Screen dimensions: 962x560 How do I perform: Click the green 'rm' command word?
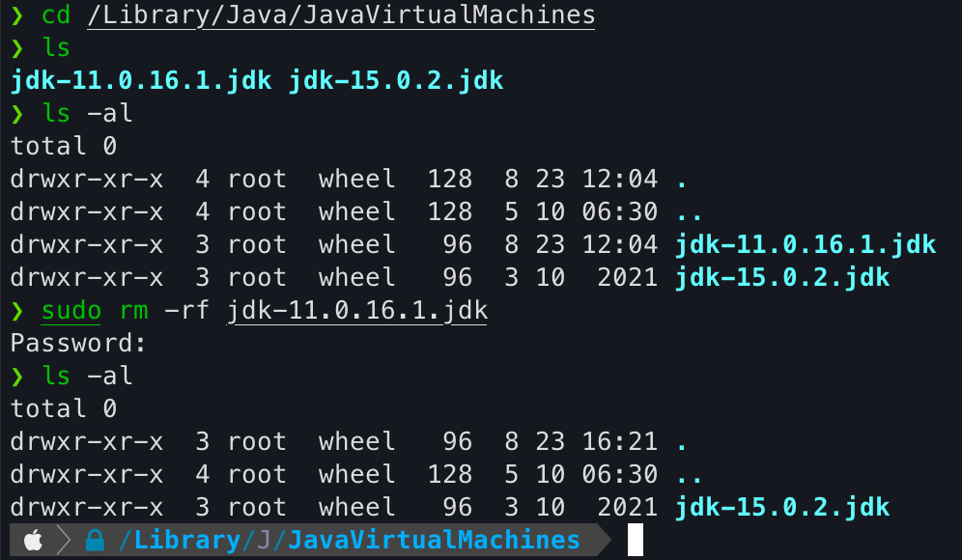click(x=133, y=310)
